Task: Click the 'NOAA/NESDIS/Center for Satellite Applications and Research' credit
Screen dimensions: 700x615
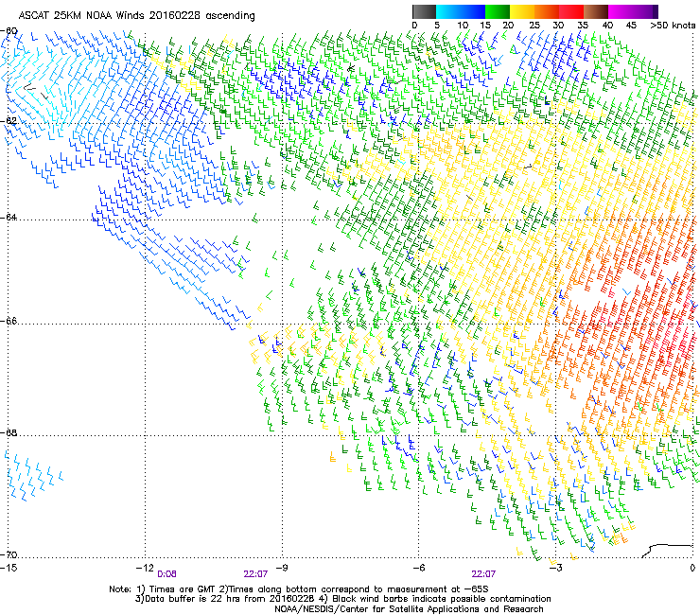Action: click(409, 609)
